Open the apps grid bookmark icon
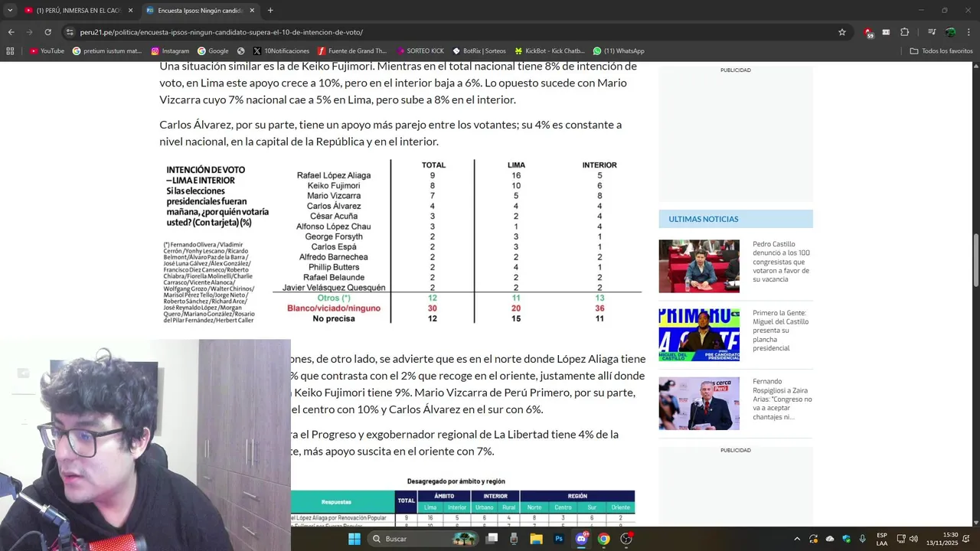The width and height of the screenshot is (980, 551). pyautogui.click(x=10, y=51)
